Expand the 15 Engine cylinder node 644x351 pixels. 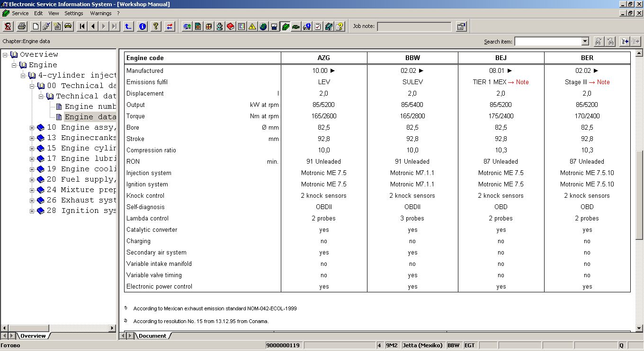pos(32,149)
